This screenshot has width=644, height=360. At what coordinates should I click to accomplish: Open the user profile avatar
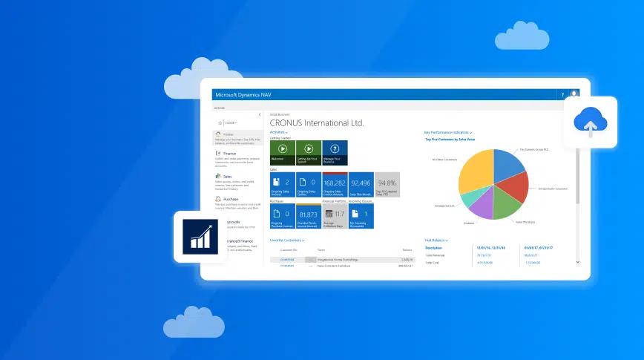574,94
